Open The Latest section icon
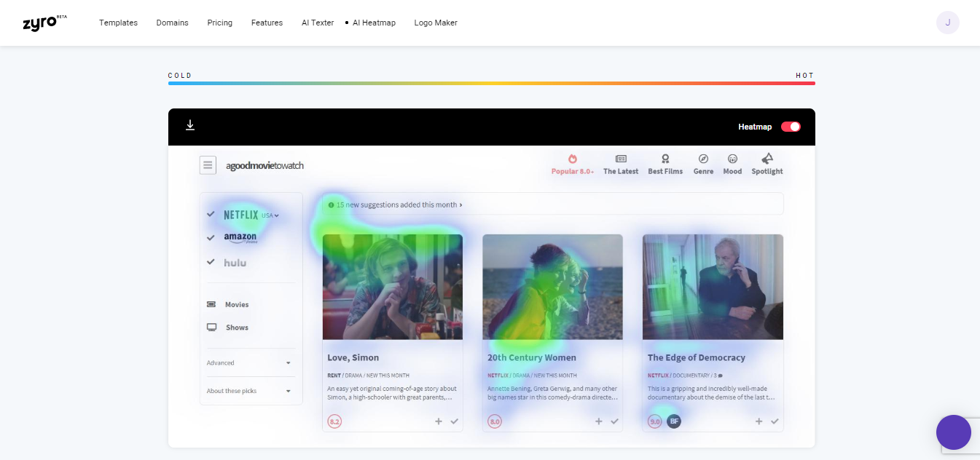The height and width of the screenshot is (460, 980). point(621,159)
